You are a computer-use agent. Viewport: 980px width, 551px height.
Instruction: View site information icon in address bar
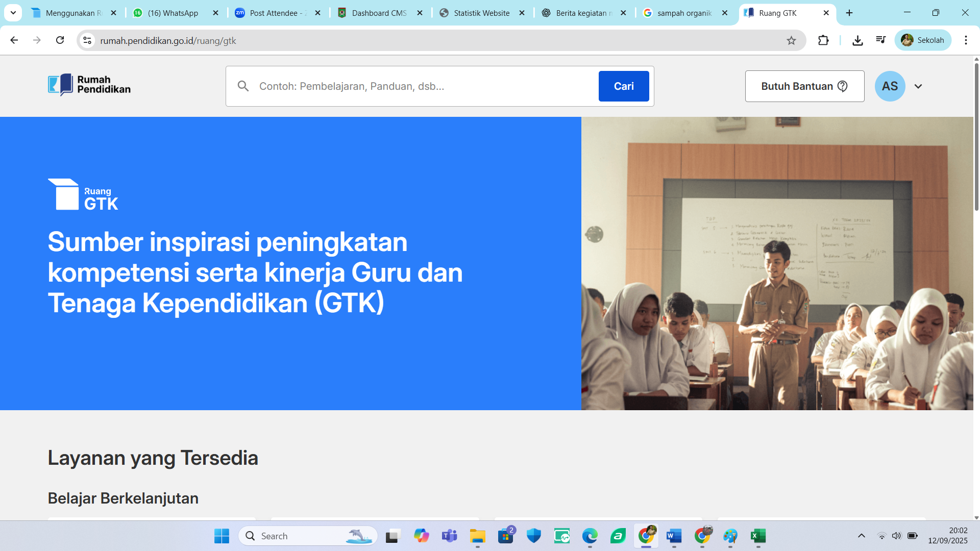(x=87, y=40)
